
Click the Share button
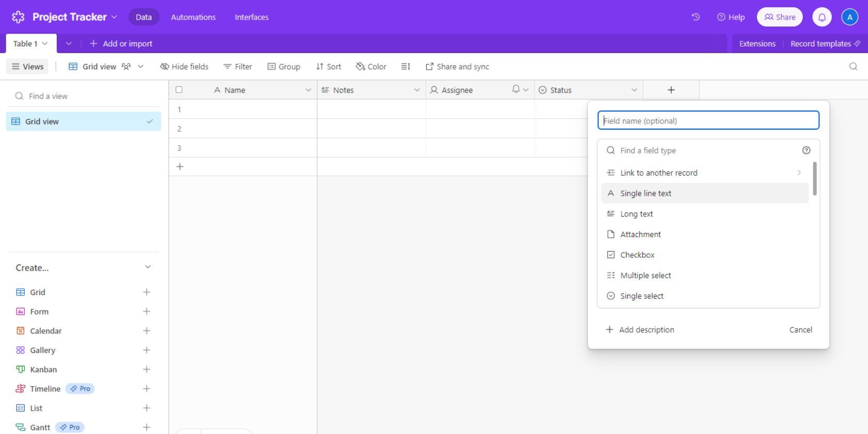click(780, 17)
